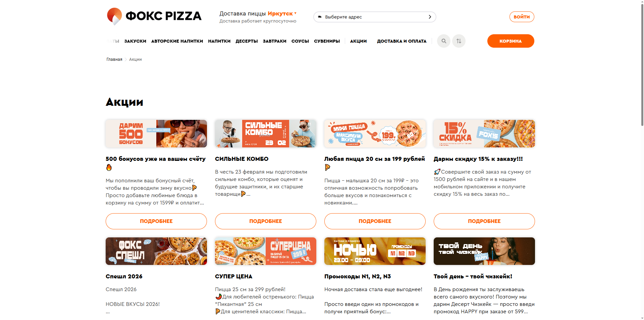Screen dimensions: 644x320
Task: Click the Войти login button
Action: pos(522,17)
